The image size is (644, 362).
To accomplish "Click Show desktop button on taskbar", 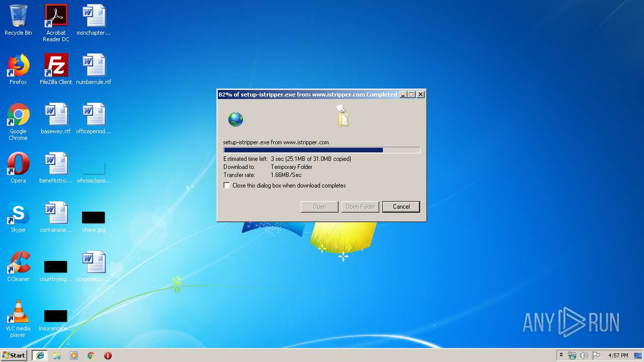I will pos(638,355).
